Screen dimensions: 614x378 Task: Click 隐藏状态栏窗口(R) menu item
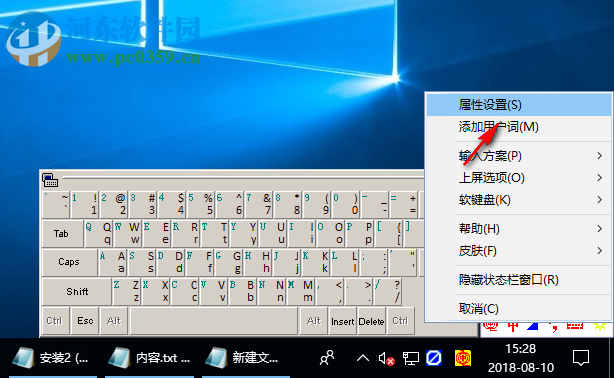(x=519, y=280)
